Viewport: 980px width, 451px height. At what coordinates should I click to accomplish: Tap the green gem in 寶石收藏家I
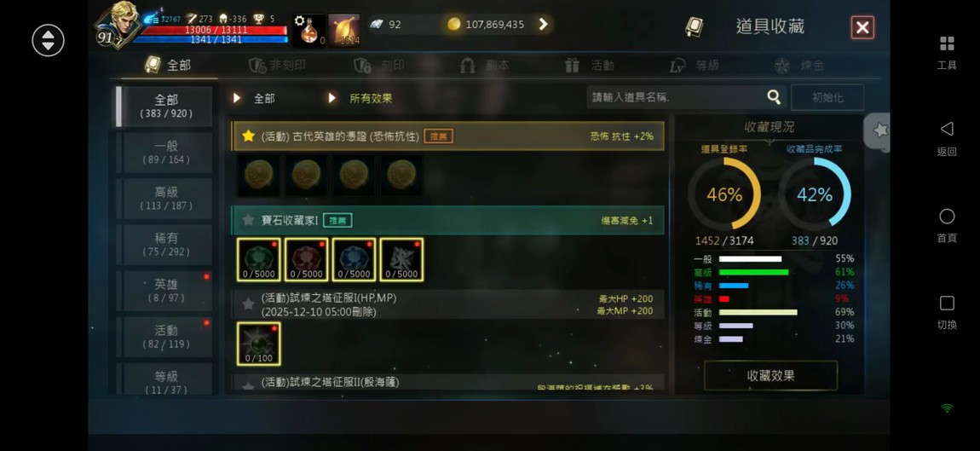(259, 259)
